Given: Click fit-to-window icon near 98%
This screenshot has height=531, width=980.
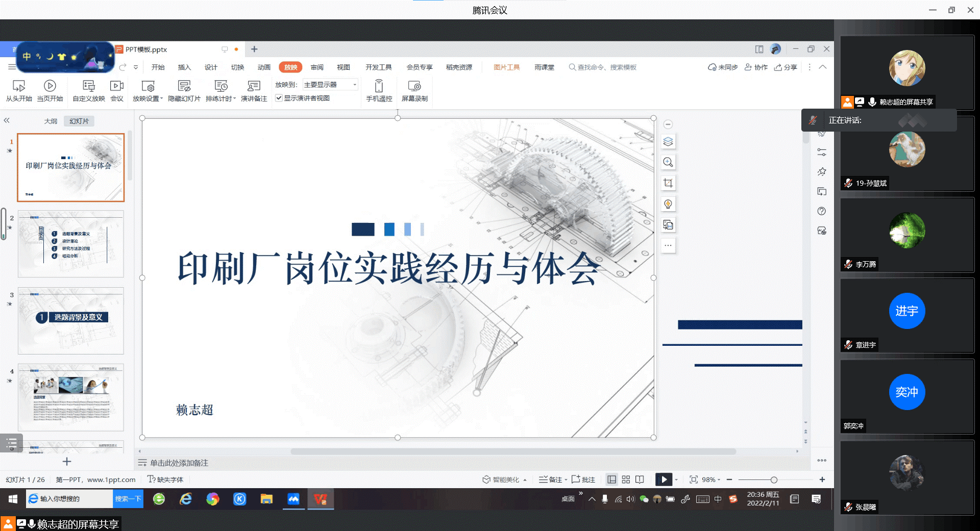Looking at the screenshot, I should tap(694, 479).
